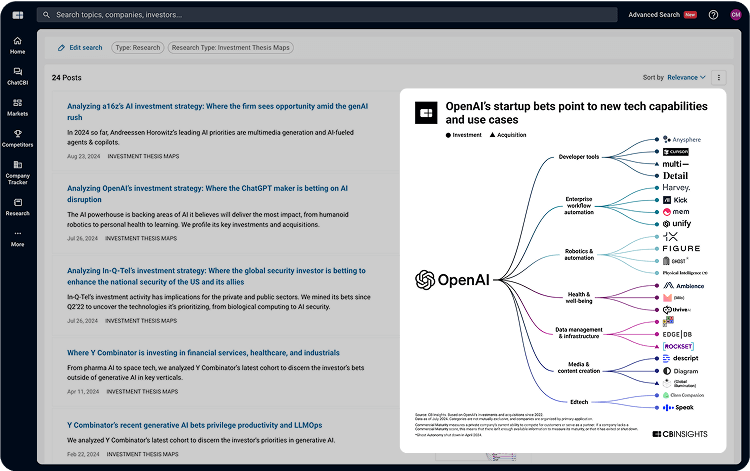
Task: Click the CB Insights logo icon
Action: pos(17,15)
